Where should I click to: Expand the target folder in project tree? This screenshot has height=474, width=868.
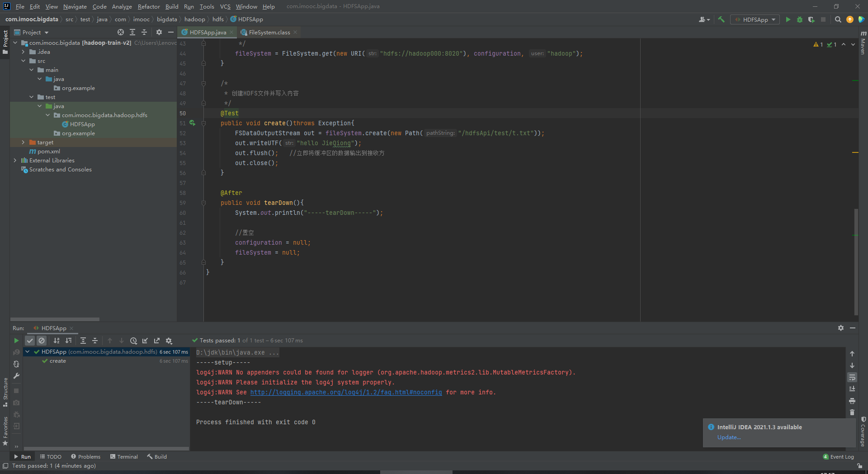[x=23, y=142]
